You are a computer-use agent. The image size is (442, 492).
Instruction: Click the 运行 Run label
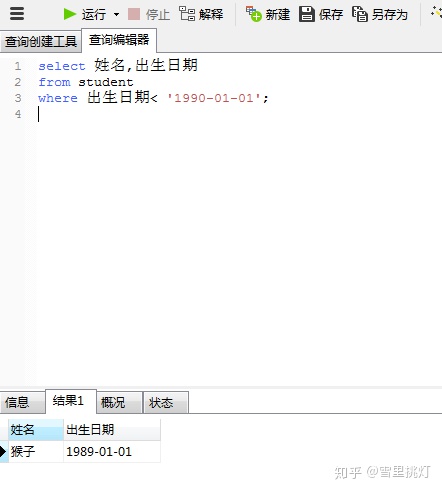click(x=94, y=14)
